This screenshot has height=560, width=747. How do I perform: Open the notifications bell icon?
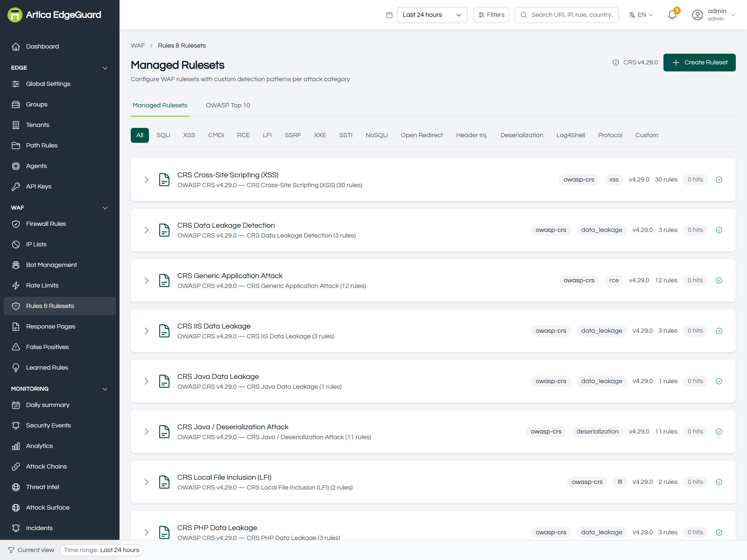[672, 15]
